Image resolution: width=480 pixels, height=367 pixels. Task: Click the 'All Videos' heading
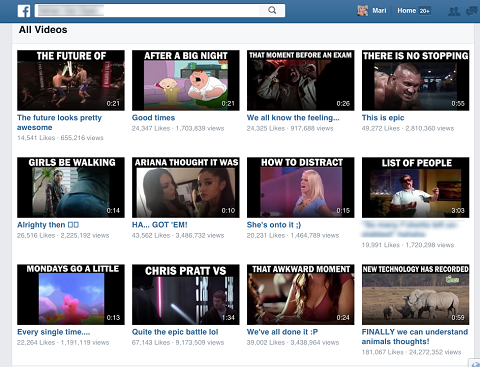43,30
